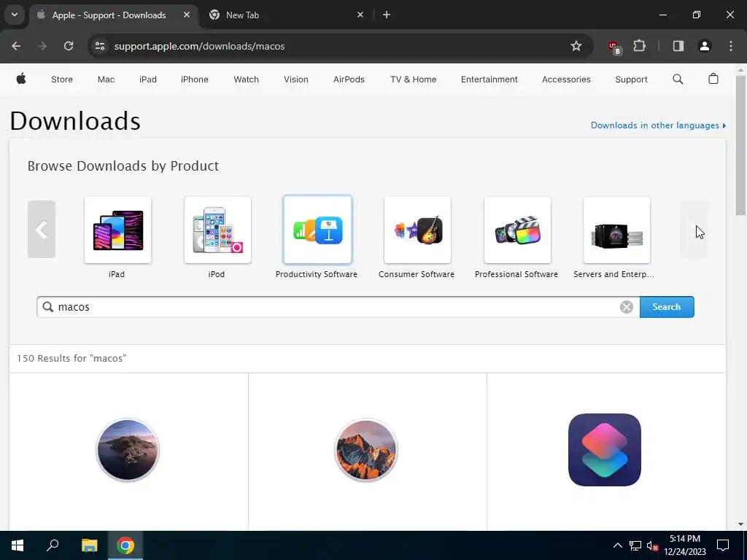Open the Shortcuts app result icon
This screenshot has width=747, height=560.
(x=604, y=450)
